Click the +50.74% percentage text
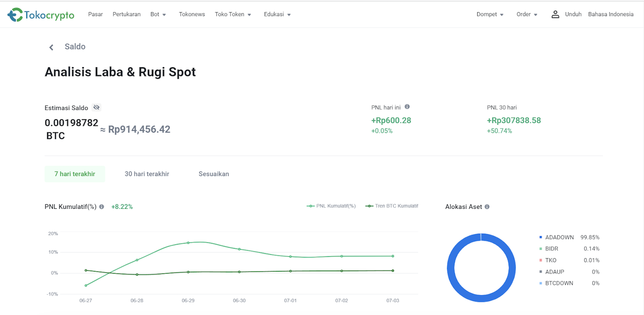This screenshot has width=644, height=315. [x=499, y=131]
